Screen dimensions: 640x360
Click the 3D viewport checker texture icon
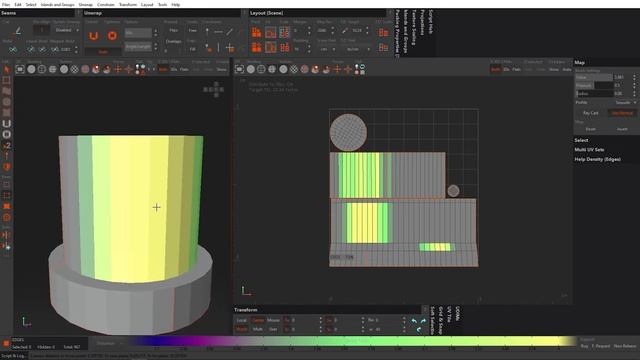point(74,69)
